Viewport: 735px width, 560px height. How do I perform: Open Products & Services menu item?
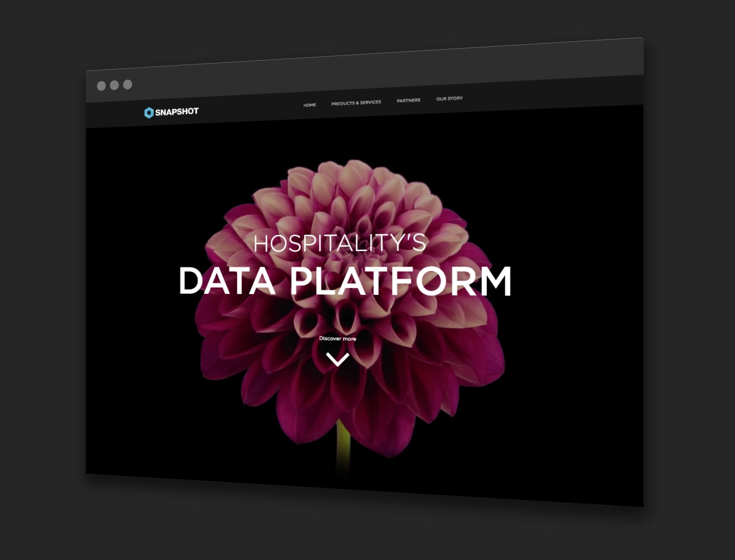tap(356, 103)
